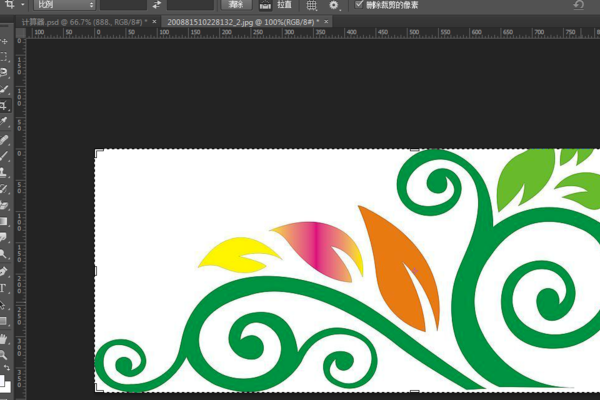600x400 pixels.
Task: Click the left-middle crop edge handle
Action: 95,271
